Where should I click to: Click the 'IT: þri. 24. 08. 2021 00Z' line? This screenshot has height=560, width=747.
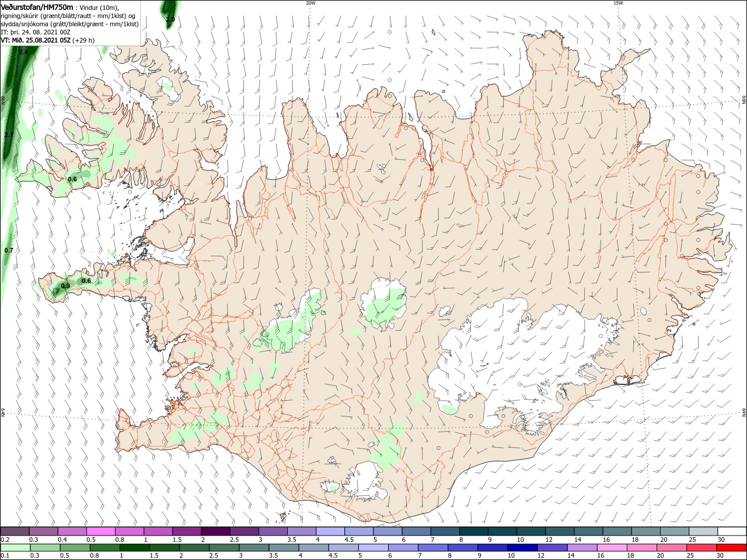36,32
